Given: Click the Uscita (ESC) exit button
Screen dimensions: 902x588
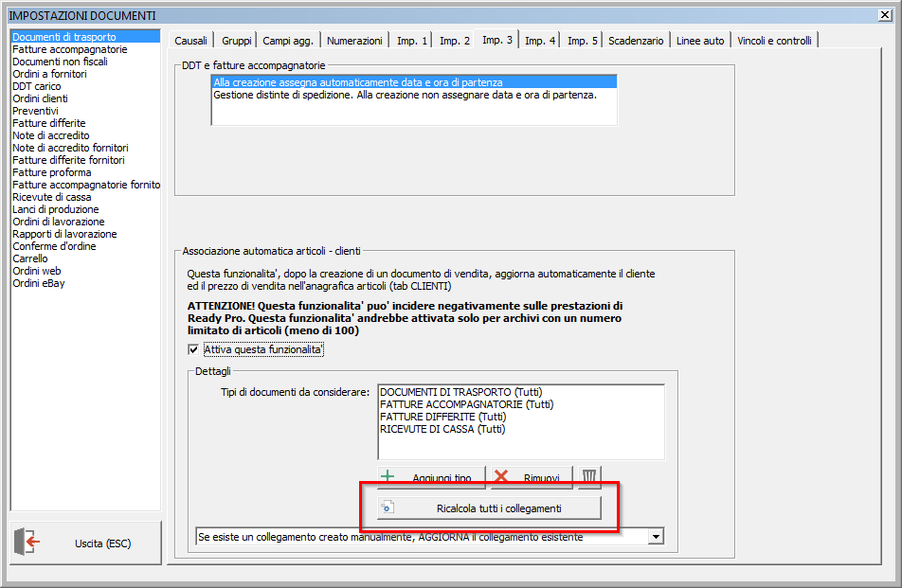Looking at the screenshot, I should point(85,543).
